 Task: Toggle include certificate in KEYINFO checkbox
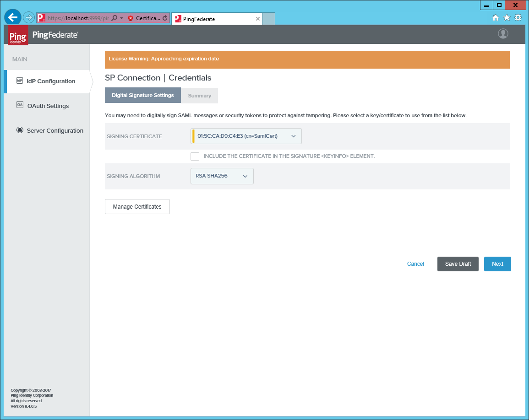(195, 156)
